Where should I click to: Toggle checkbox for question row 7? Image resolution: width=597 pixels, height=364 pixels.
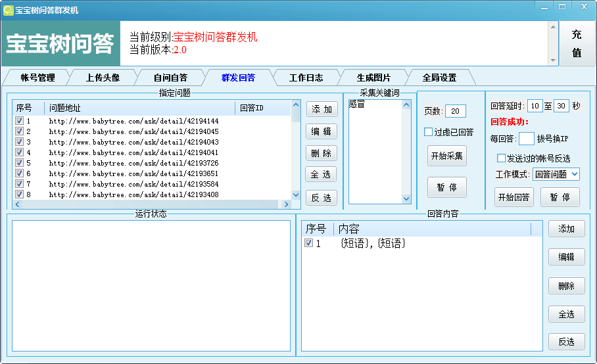pyautogui.click(x=20, y=184)
